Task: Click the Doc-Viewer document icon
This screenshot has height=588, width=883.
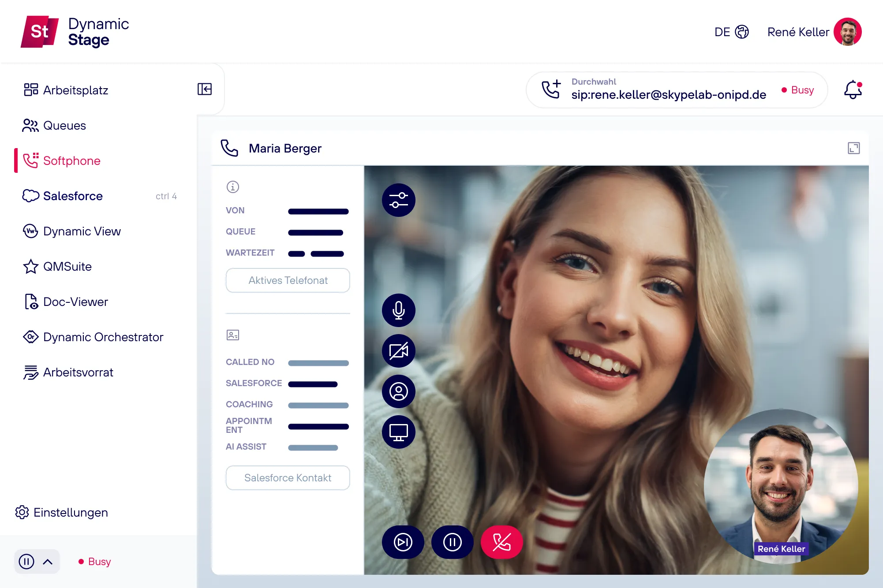Action: coord(31,301)
